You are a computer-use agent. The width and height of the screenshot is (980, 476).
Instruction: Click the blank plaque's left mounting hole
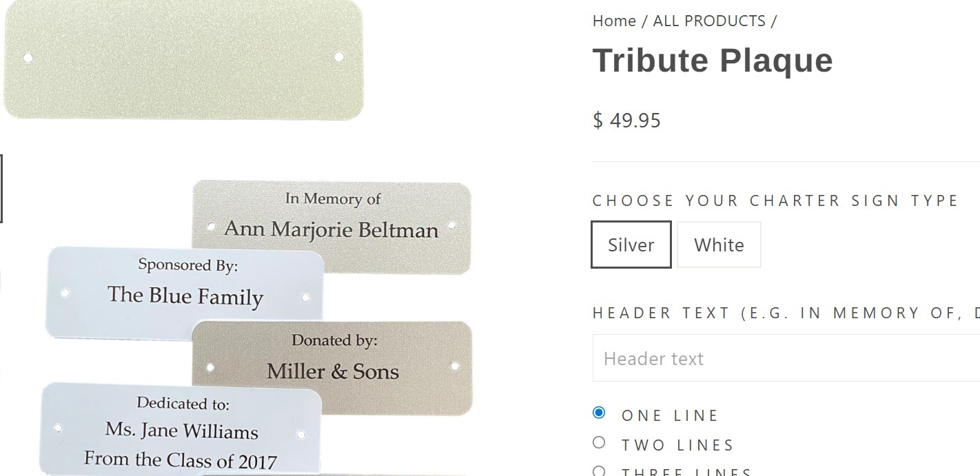tap(28, 58)
